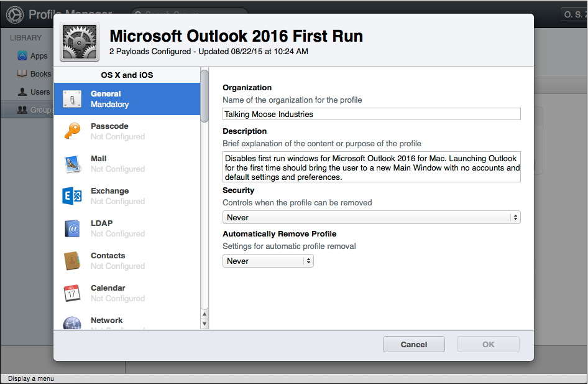Screen dimensions: 588x384
Task: Open the Network payload settings
Action: click(127, 321)
